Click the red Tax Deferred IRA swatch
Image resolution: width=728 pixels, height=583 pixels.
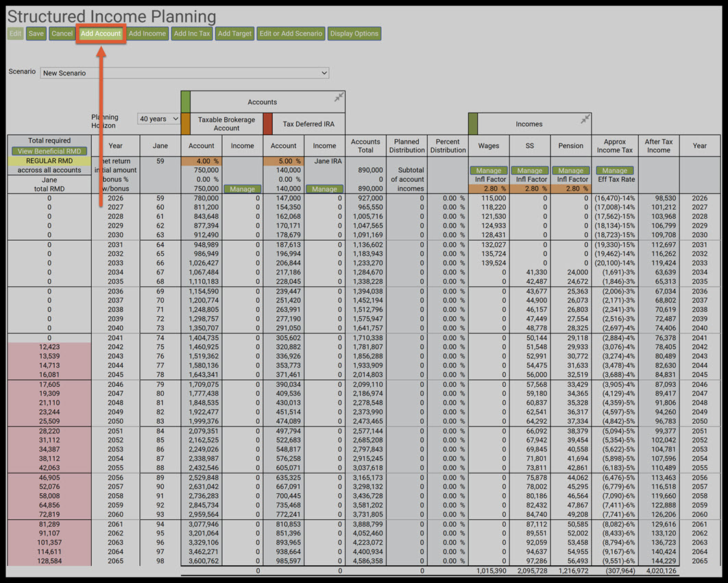[268, 124]
